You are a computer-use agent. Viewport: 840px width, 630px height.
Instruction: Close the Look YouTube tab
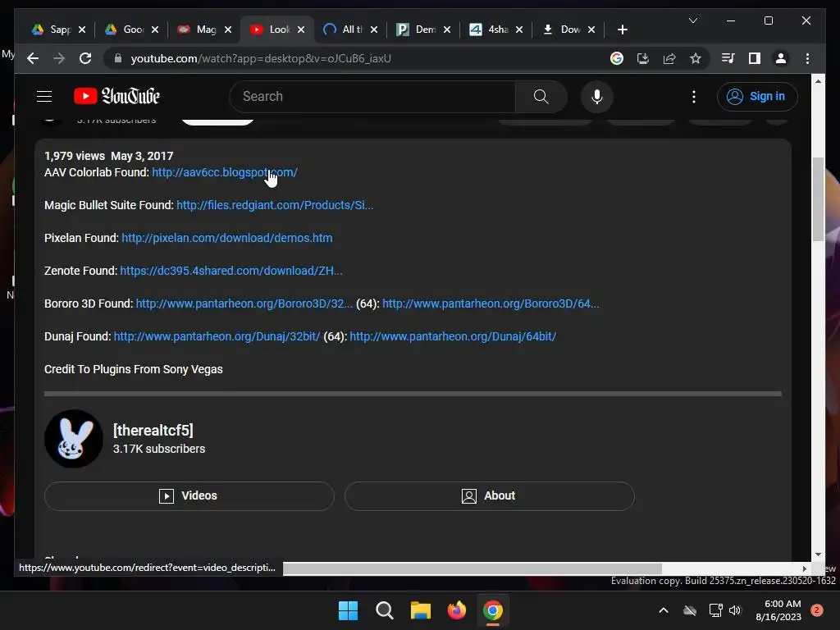pyautogui.click(x=301, y=30)
